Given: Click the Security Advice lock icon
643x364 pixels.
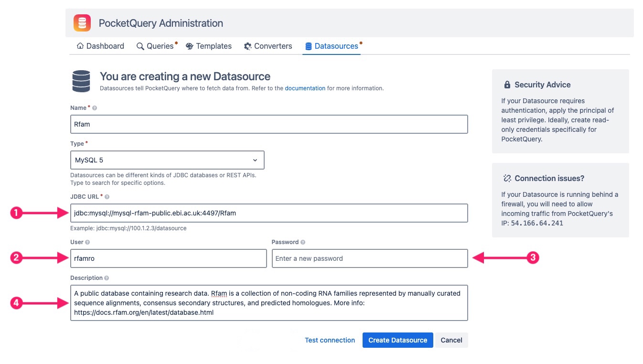Looking at the screenshot, I should pos(507,85).
